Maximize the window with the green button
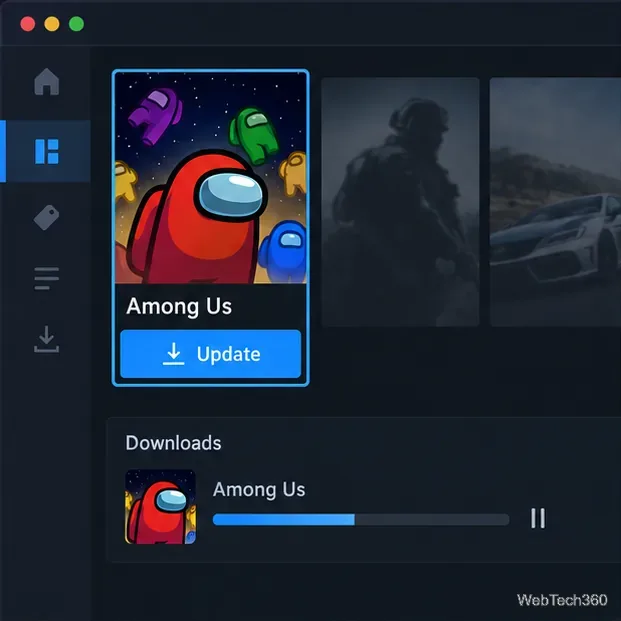621x621 pixels. point(76,24)
